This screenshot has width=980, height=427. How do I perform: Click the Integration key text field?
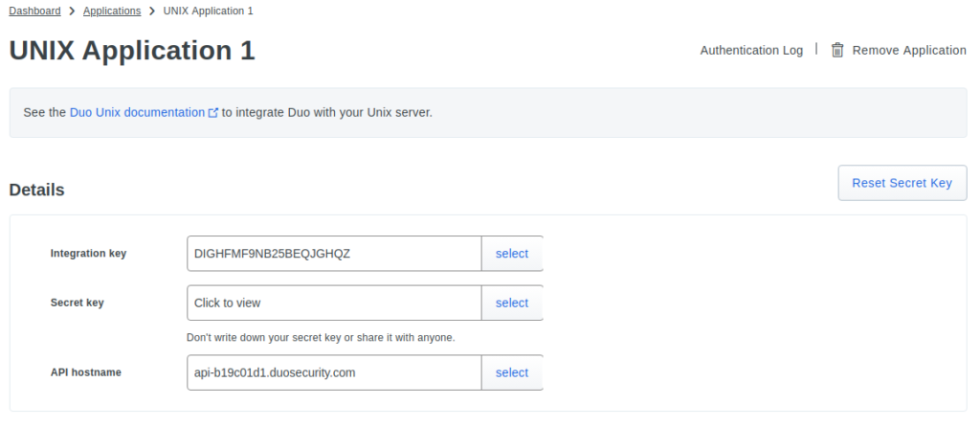click(334, 254)
